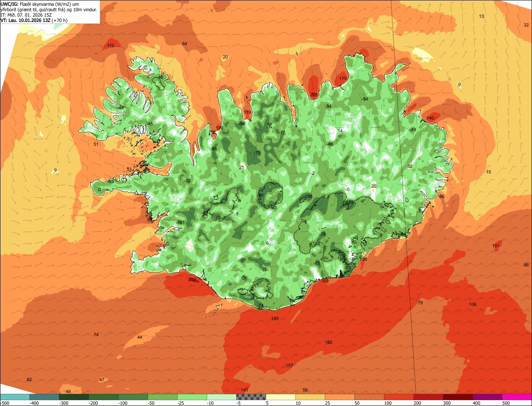Click the legend swatch between -200 and -100
Image resolution: width=532 pixels, height=406 pixels.
pyautogui.click(x=103, y=397)
